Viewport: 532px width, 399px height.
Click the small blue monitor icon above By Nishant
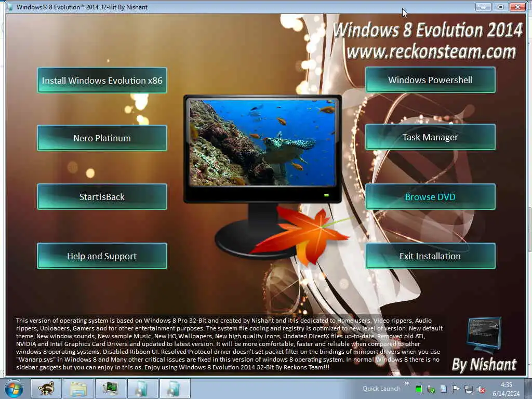tap(484, 335)
